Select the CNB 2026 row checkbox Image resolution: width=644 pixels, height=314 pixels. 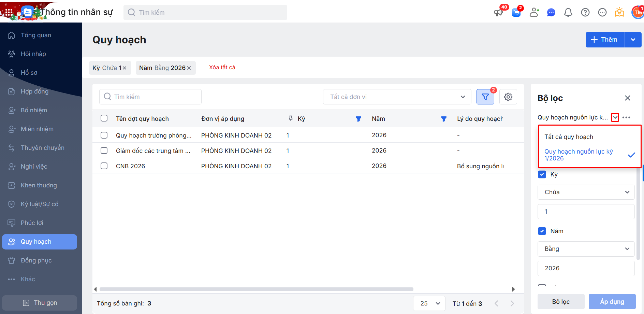coord(104,166)
